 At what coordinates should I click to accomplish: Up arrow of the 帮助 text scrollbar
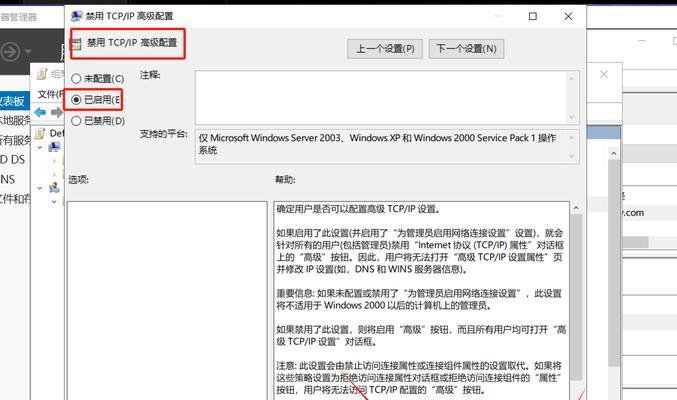(576, 208)
